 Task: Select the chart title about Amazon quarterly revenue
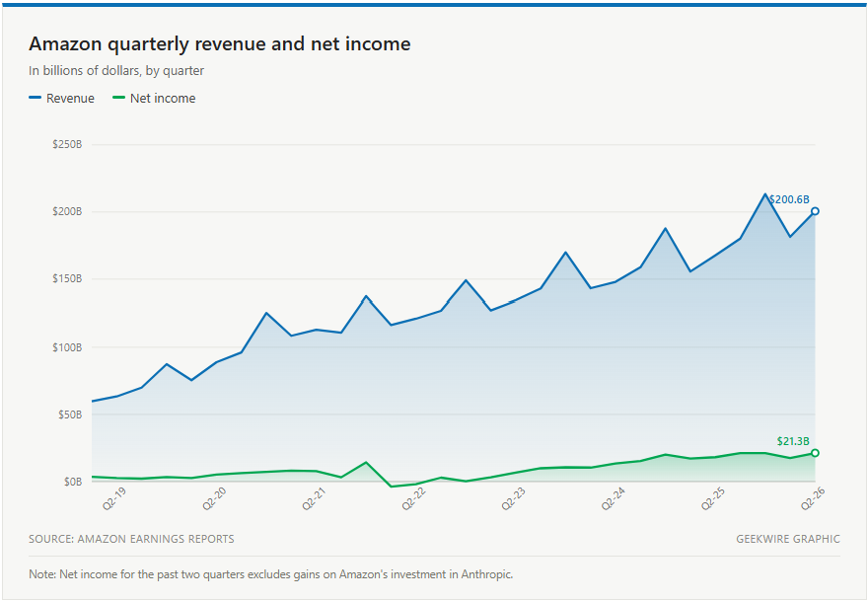pos(220,43)
